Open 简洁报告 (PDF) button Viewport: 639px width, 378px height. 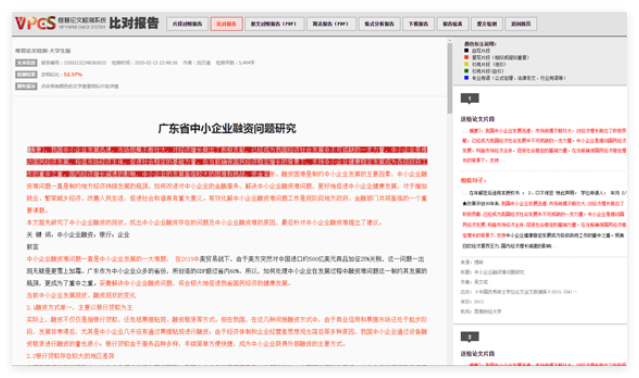[331, 24]
